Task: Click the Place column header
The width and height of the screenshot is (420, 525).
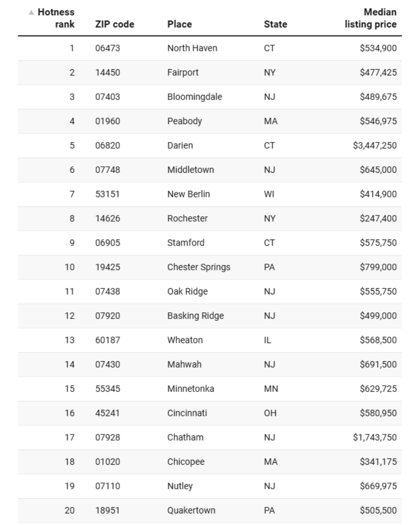Action: pos(179,24)
